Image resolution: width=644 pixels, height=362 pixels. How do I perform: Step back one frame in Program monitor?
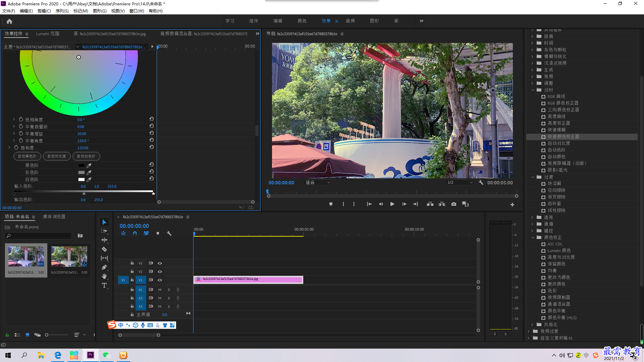click(x=381, y=204)
